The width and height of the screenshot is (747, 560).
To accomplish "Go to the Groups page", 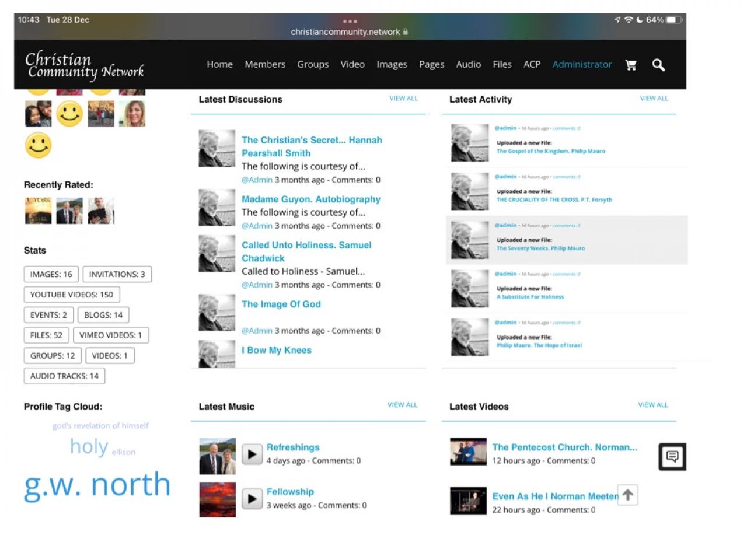I will (x=313, y=64).
